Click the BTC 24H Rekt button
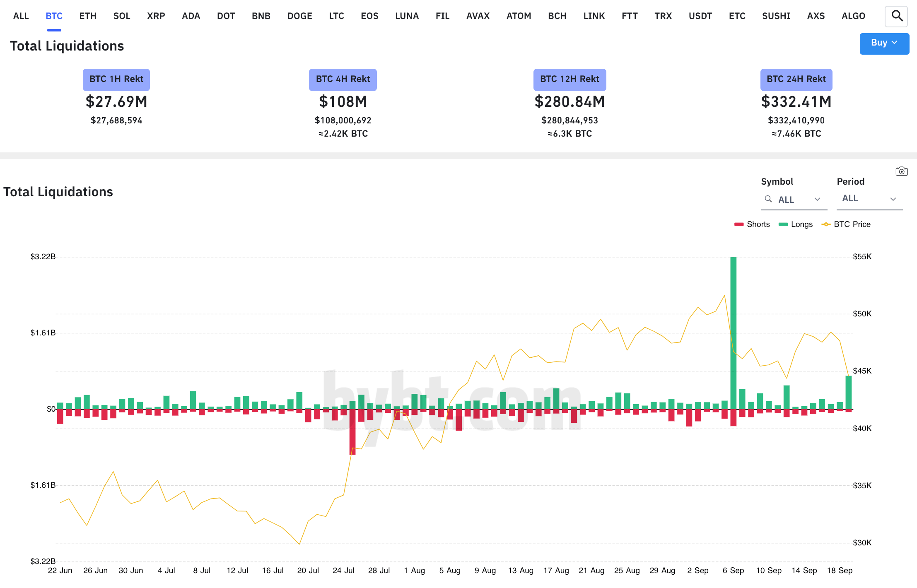917x588 pixels. click(x=796, y=80)
